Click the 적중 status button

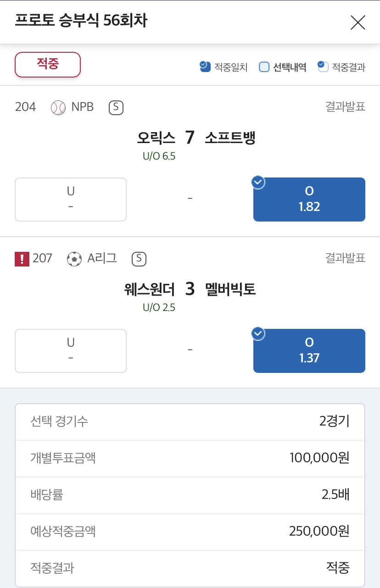(48, 64)
